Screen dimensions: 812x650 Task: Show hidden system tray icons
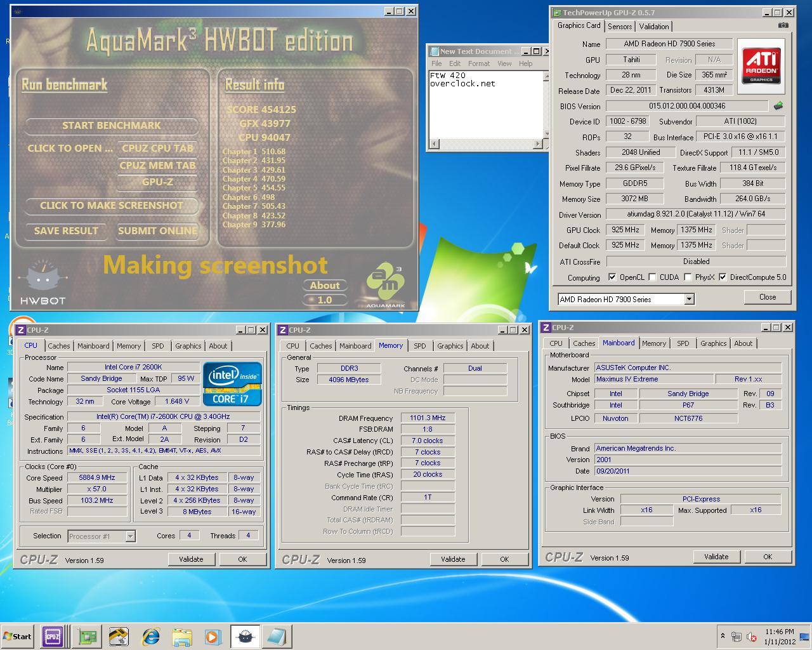click(723, 636)
